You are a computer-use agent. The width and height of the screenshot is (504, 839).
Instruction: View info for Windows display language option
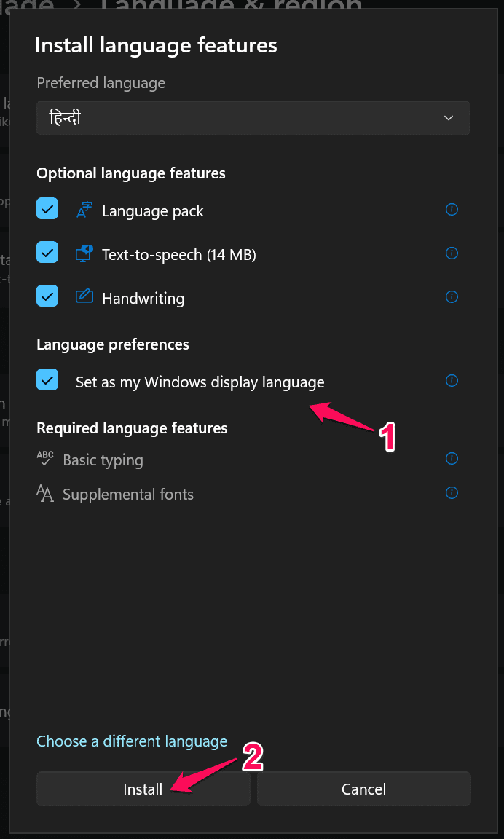coord(452,381)
